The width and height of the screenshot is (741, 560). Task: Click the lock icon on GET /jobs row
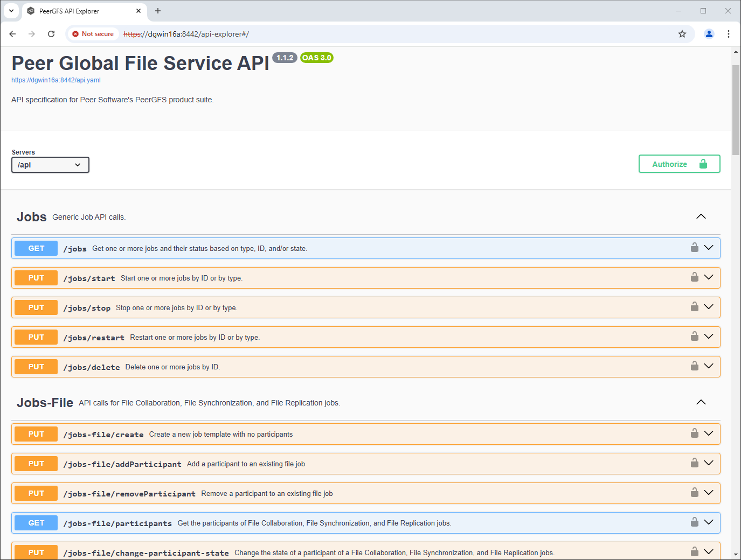[x=694, y=248]
